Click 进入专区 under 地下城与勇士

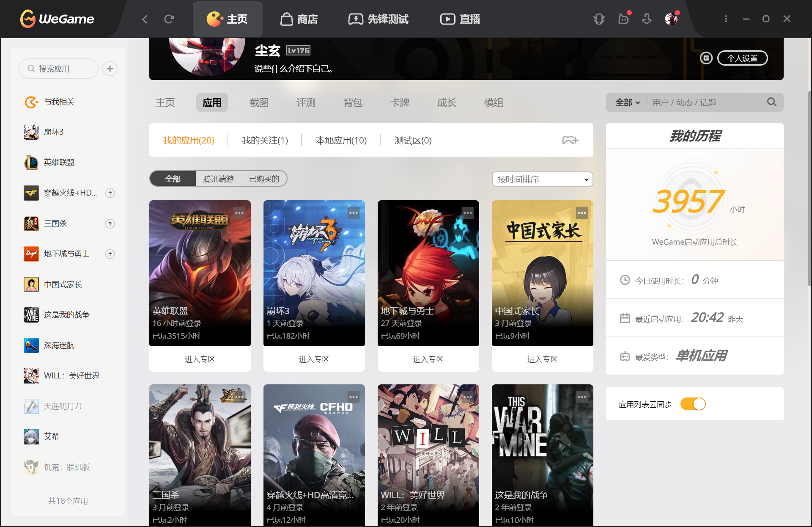pos(428,359)
